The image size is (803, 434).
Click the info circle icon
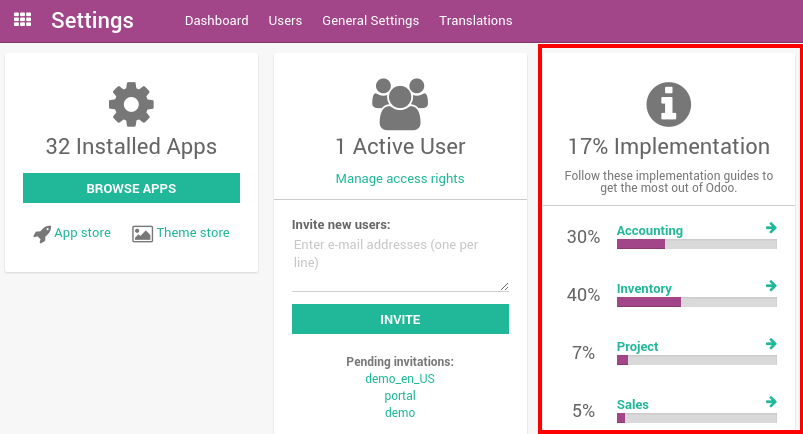pyautogui.click(x=668, y=104)
